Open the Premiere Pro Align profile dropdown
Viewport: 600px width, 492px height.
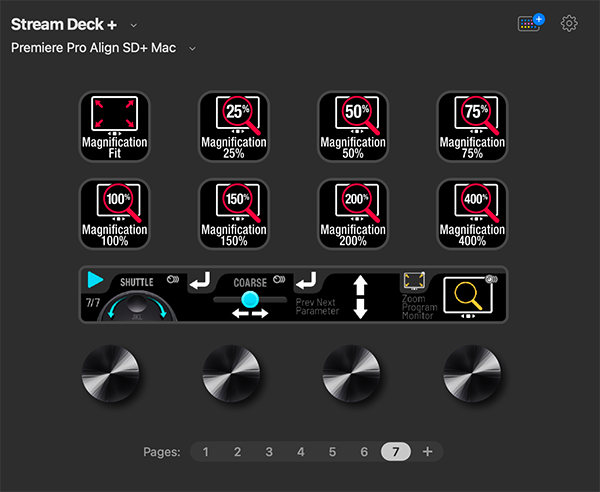click(x=192, y=49)
